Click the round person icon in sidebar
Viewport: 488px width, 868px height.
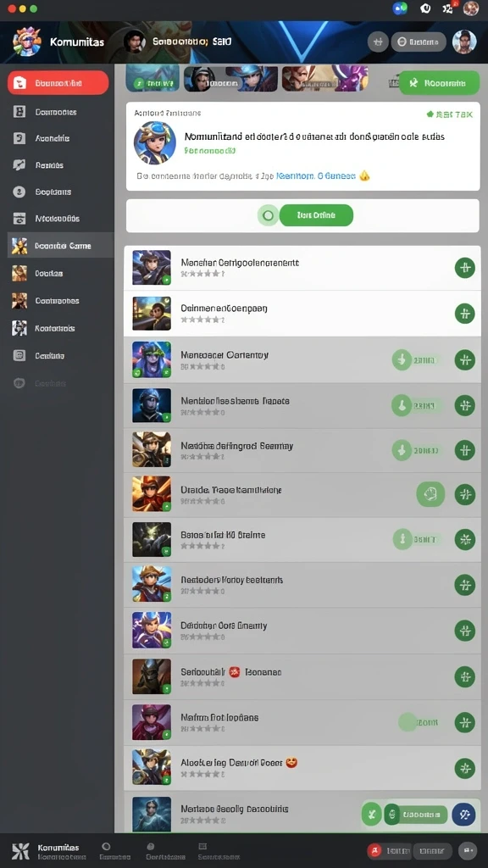[x=19, y=192]
